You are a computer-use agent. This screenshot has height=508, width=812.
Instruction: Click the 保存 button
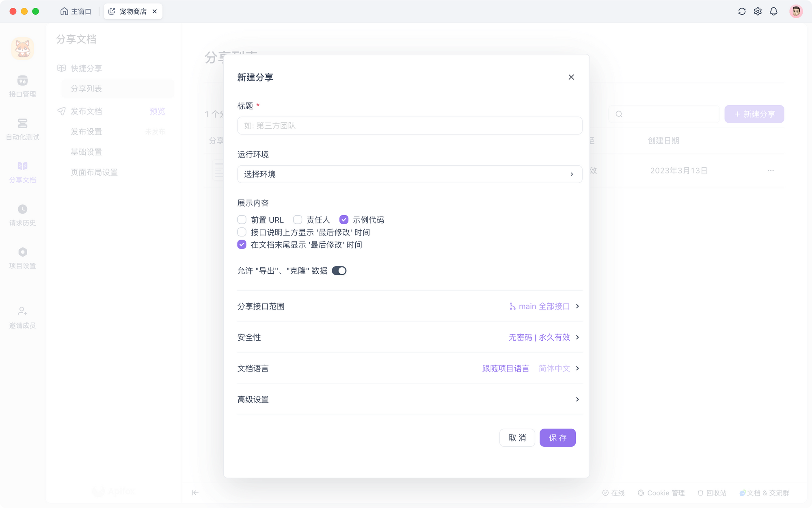557,438
